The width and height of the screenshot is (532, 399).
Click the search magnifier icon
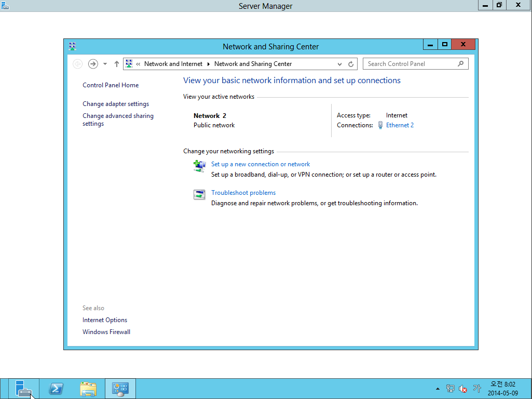pyautogui.click(x=461, y=63)
